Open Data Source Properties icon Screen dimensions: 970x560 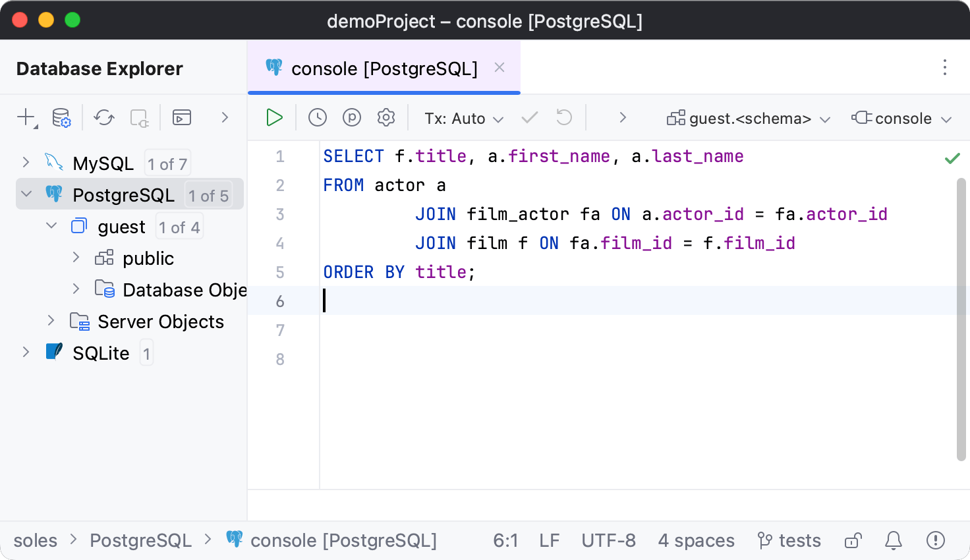point(61,117)
